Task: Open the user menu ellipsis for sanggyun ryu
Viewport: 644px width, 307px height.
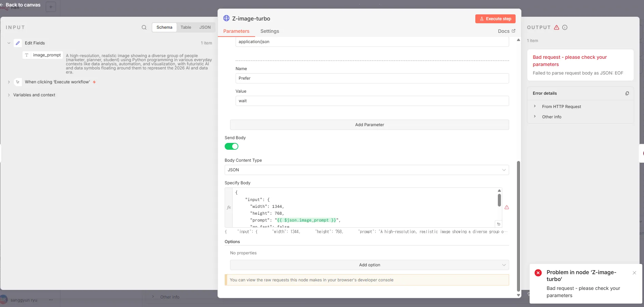Action: (x=51, y=300)
